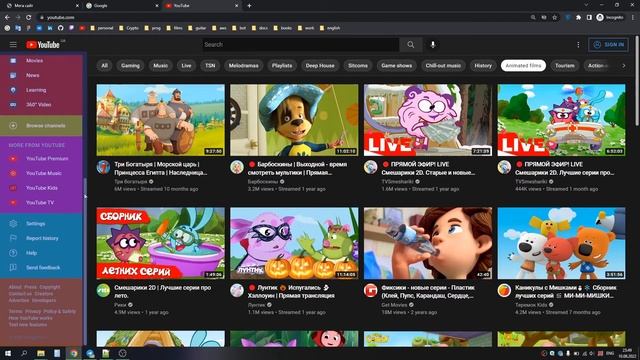Click the YouTube logo

point(43,44)
